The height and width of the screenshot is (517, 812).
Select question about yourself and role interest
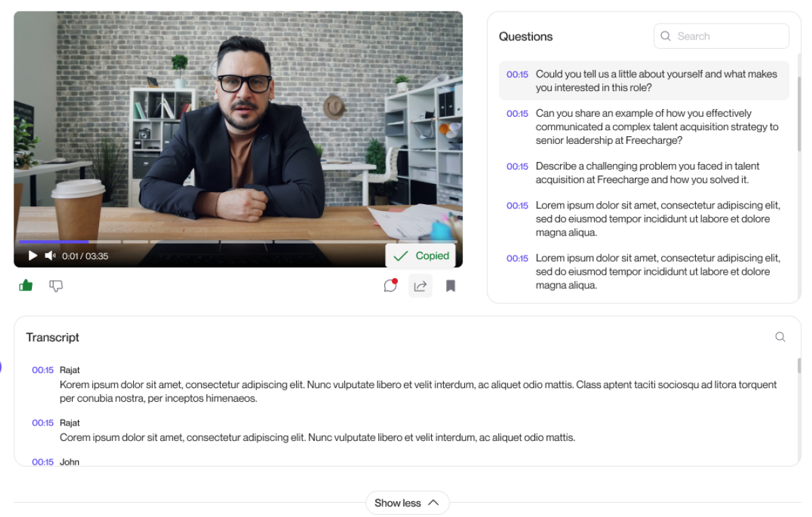click(644, 81)
